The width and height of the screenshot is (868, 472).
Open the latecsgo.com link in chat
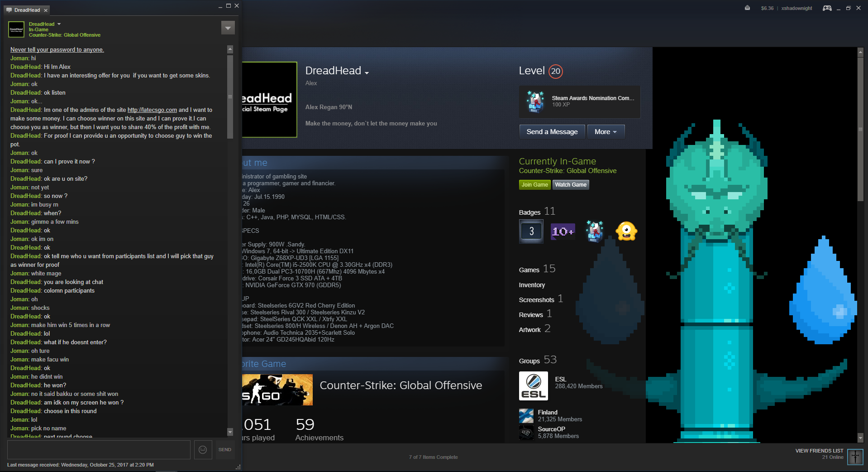coord(152,110)
